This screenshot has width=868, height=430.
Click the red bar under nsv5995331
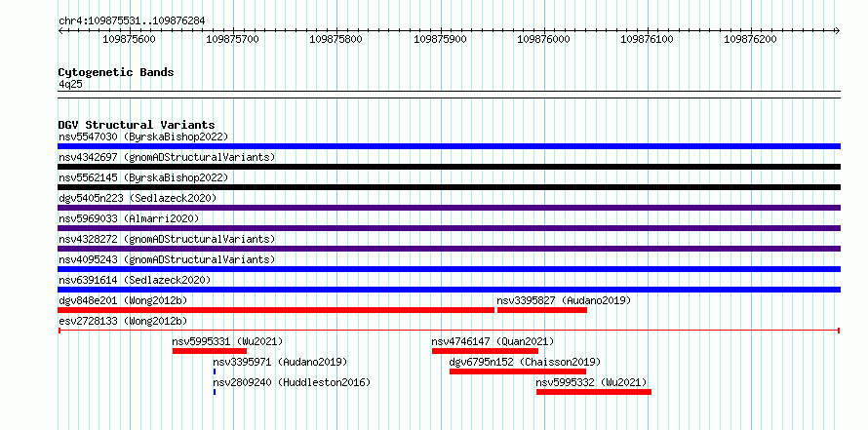[210, 351]
